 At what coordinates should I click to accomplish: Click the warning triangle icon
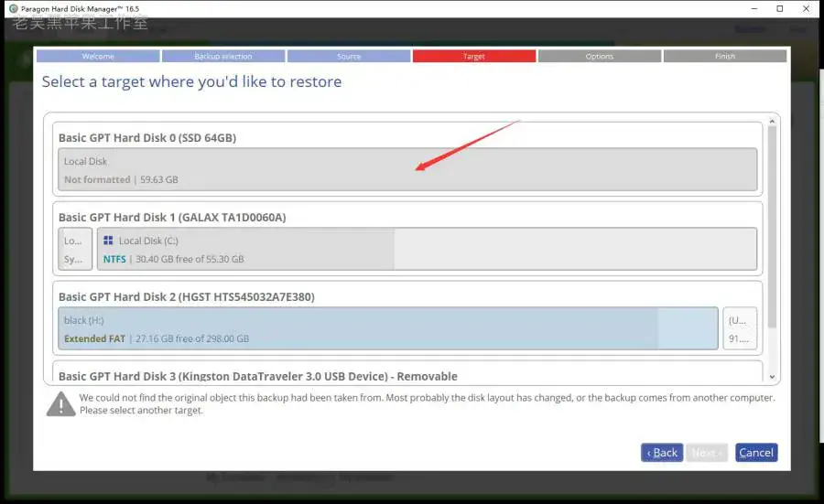(x=61, y=404)
